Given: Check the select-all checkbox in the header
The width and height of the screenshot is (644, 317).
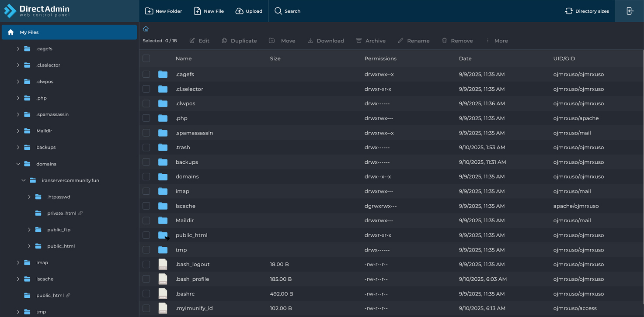Looking at the screenshot, I should (146, 58).
